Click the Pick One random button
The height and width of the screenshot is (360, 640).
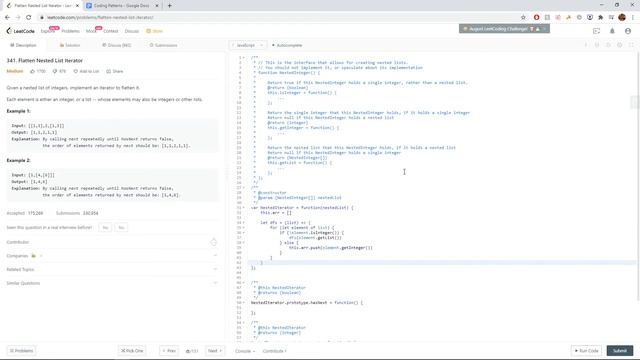[x=132, y=351]
